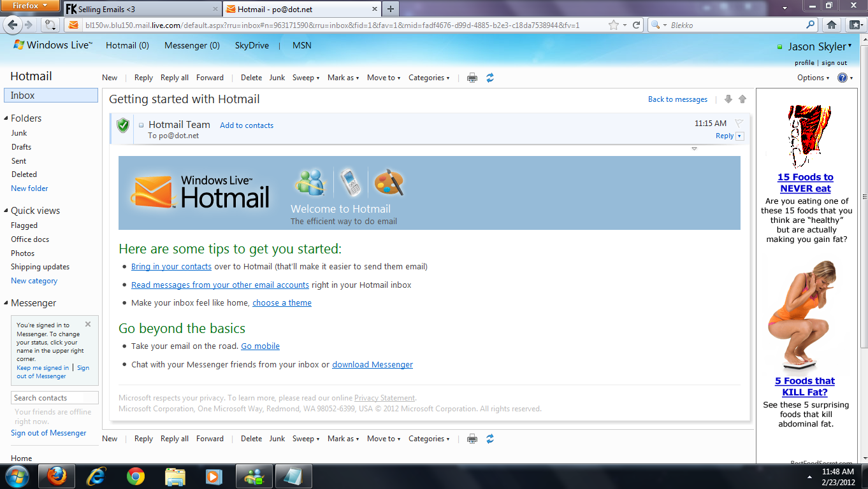The width and height of the screenshot is (868, 489).
Task: Expand message details triangle below header
Action: 694,148
